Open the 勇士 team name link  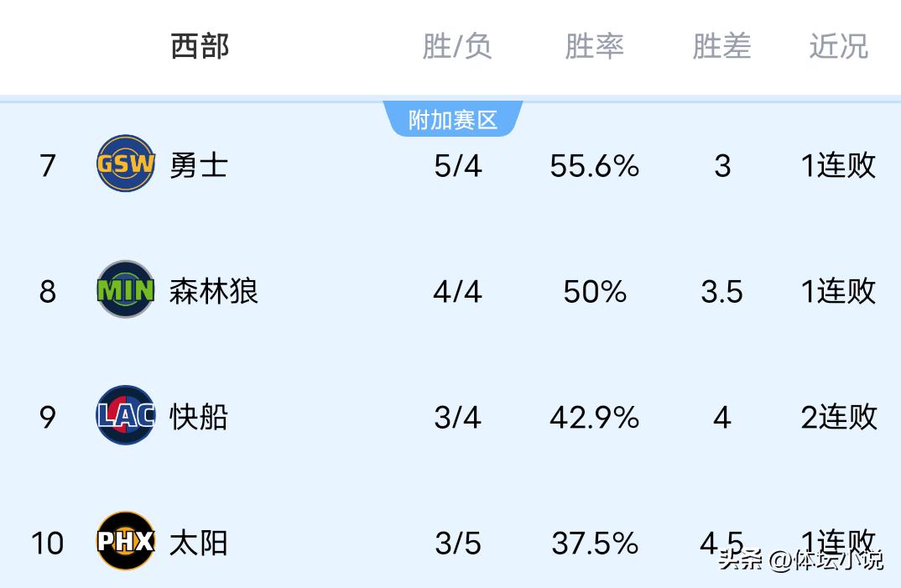tap(199, 165)
